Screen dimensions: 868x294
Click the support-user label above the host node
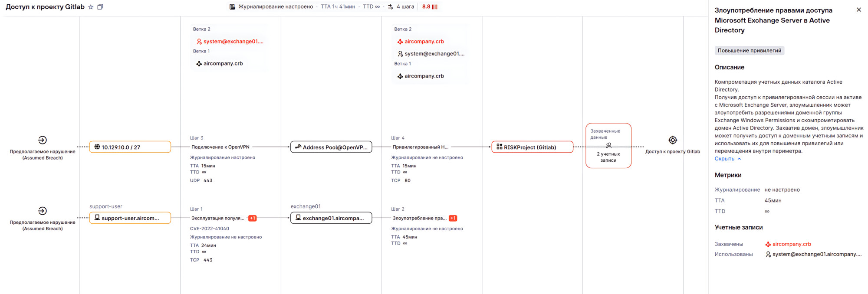[106, 206]
